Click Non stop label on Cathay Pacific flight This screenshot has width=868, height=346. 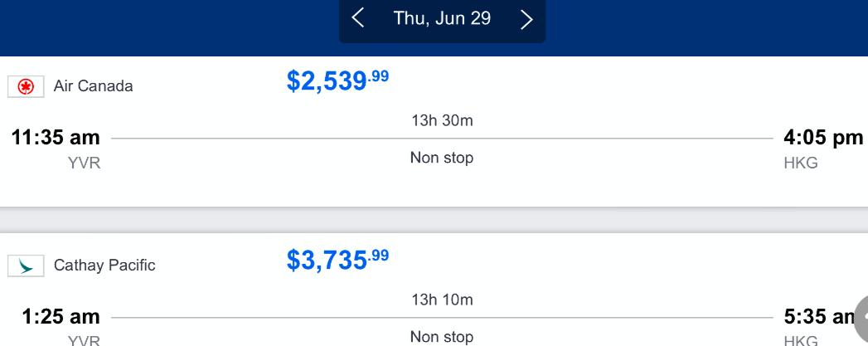442,337
